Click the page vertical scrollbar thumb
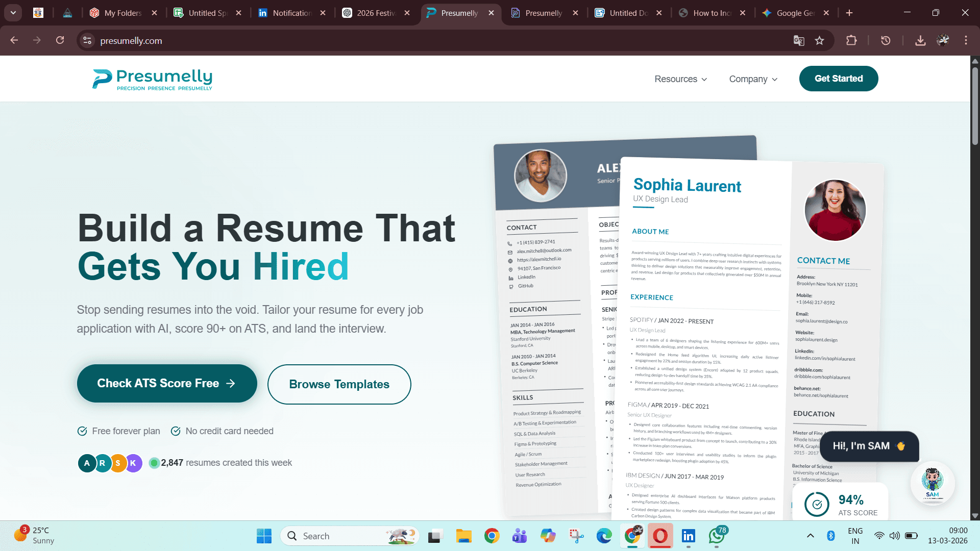The image size is (980, 551). [975, 106]
